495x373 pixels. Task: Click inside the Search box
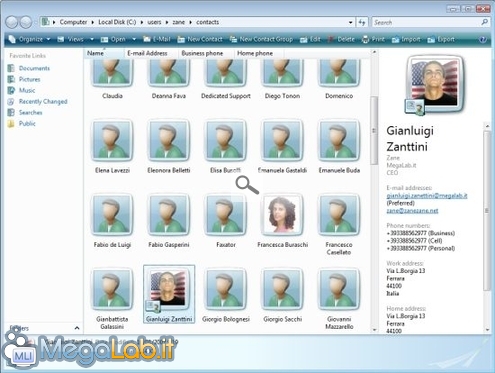pyautogui.click(x=426, y=22)
